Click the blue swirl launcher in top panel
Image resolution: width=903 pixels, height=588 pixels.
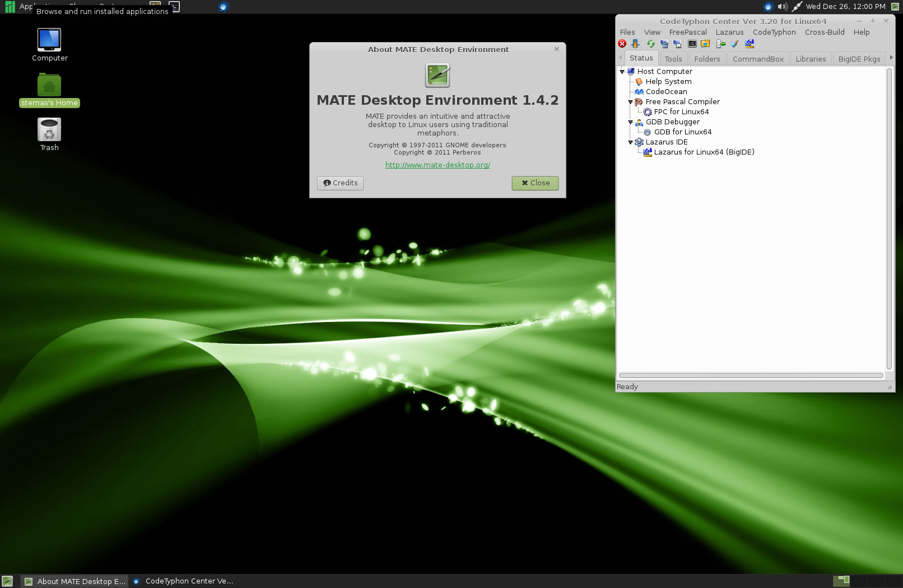coord(224,7)
